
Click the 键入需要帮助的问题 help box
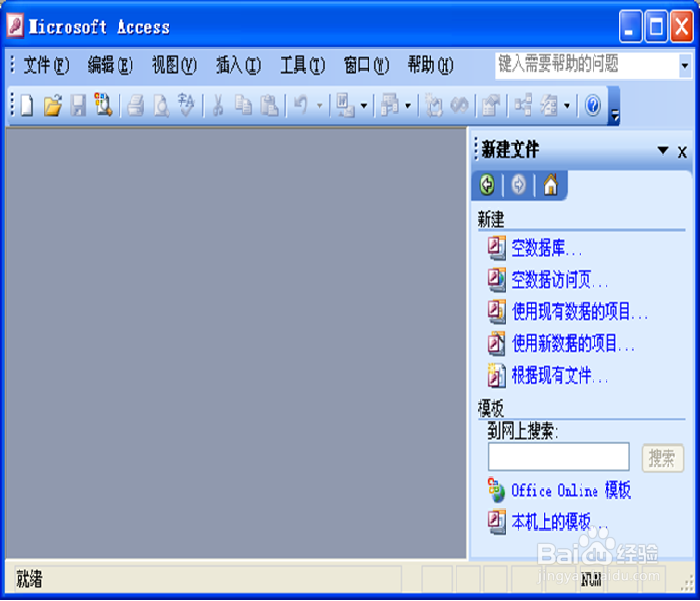[x=587, y=66]
